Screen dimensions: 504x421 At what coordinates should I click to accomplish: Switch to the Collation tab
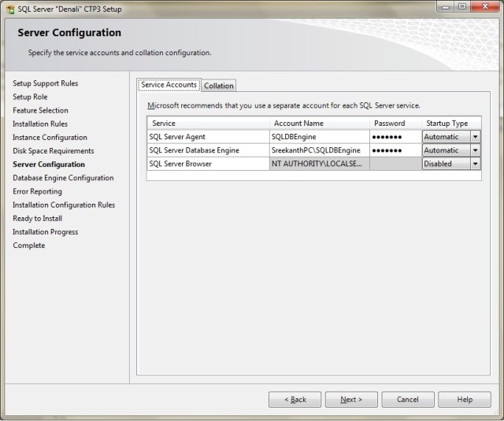(x=218, y=86)
